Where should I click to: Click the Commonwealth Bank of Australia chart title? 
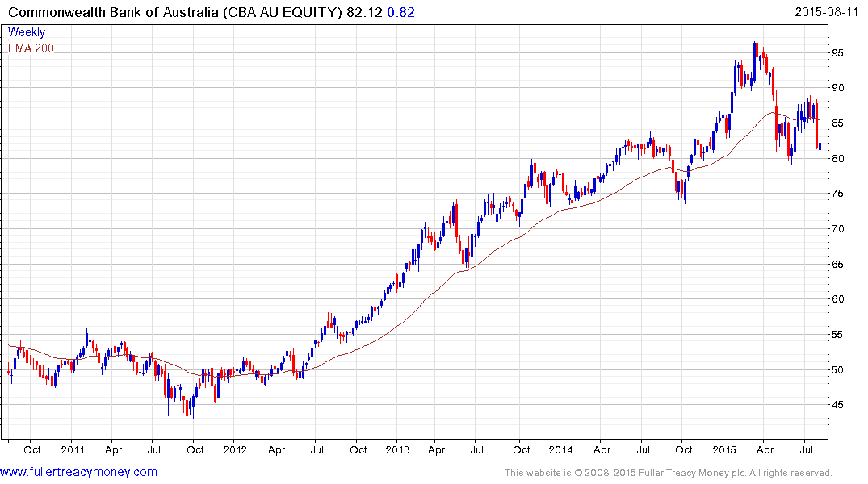pyautogui.click(x=175, y=12)
